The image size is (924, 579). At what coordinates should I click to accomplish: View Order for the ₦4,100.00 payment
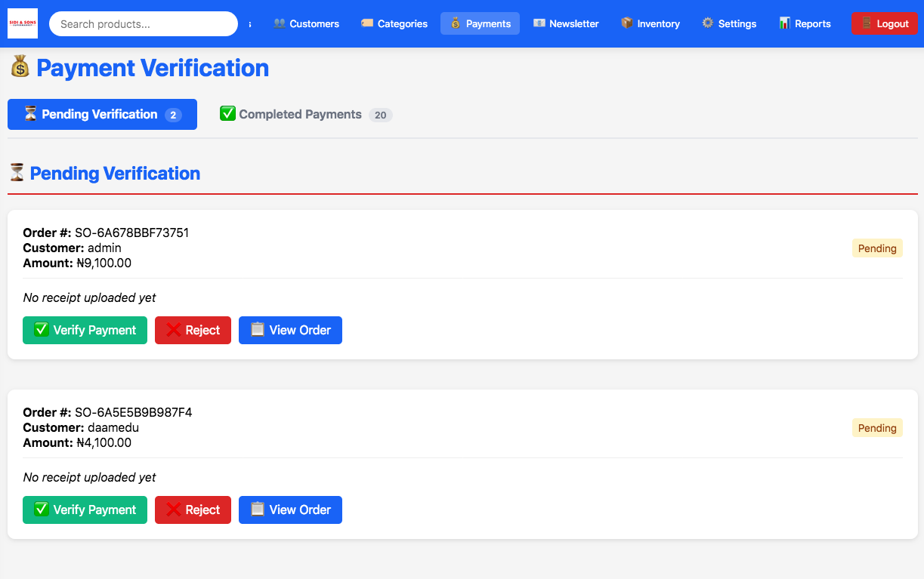pyautogui.click(x=290, y=510)
